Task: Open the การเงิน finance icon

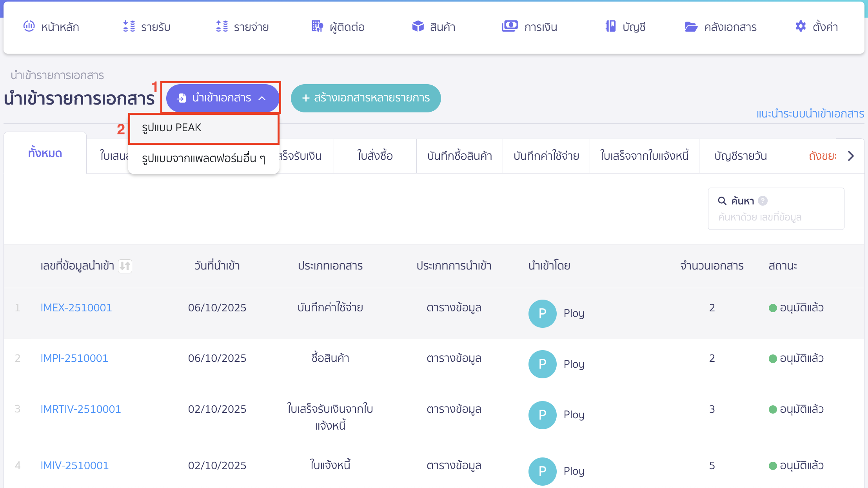Action: pyautogui.click(x=509, y=27)
